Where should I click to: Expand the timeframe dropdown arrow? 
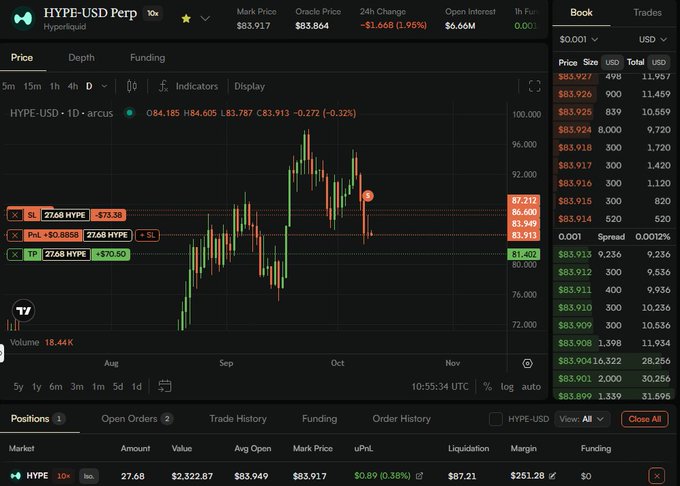(104, 86)
